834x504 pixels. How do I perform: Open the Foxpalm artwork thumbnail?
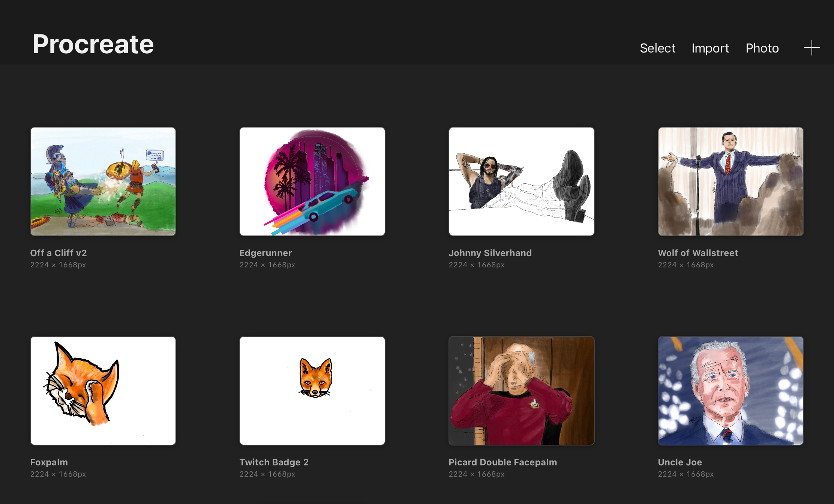point(103,391)
